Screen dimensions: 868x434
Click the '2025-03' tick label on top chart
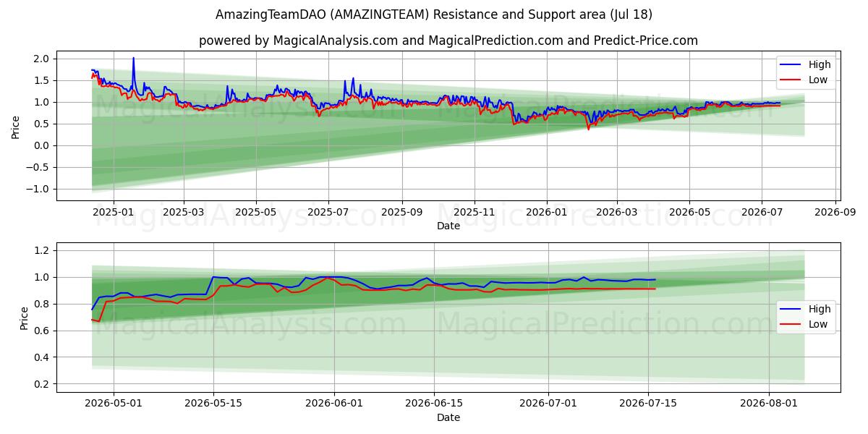pos(183,213)
